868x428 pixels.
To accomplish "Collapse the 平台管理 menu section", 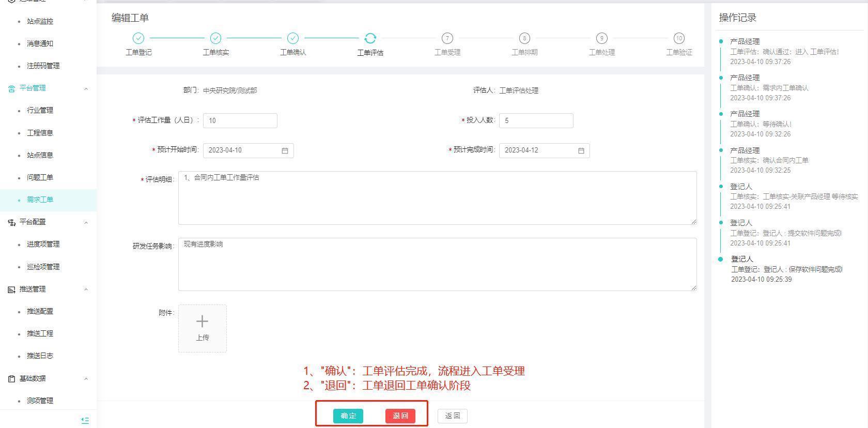I will click(86, 88).
